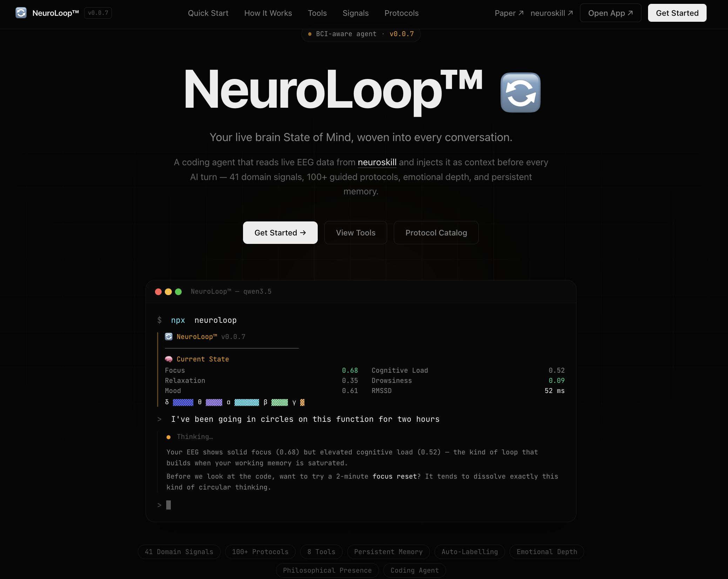
Task: Click the cyan alpha band bar
Action: (247, 402)
